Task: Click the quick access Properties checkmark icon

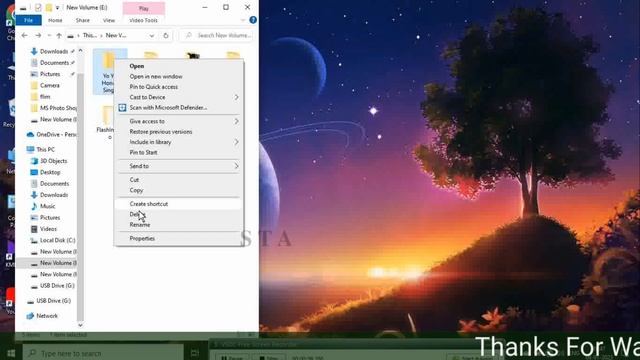Action: pyautogui.click(x=38, y=7)
